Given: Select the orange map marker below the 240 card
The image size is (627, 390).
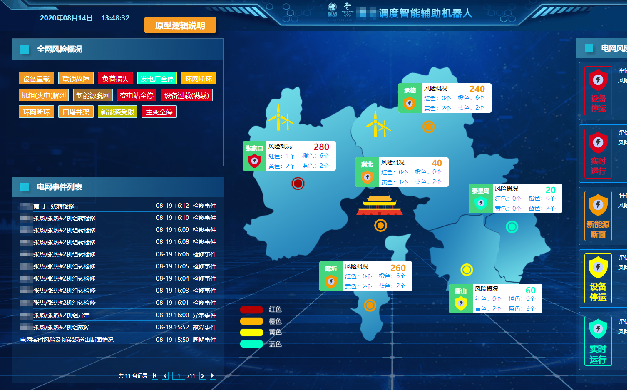Looking at the screenshot, I should pos(428,127).
